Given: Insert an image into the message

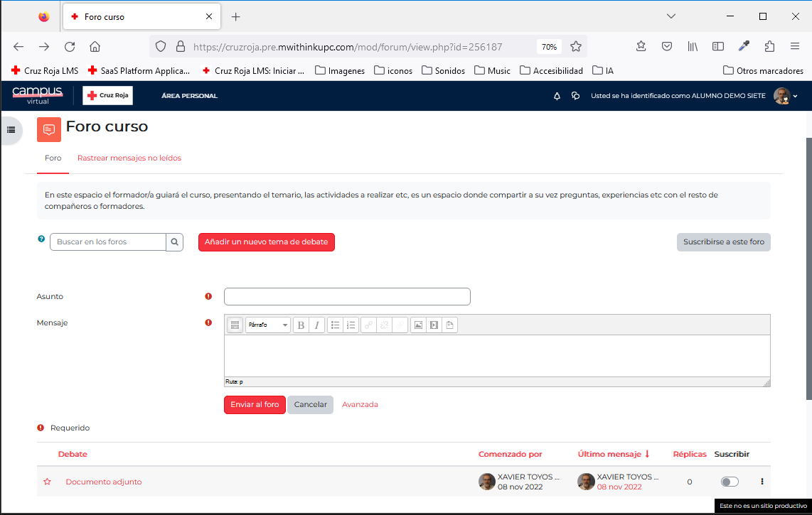Looking at the screenshot, I should click(x=418, y=325).
